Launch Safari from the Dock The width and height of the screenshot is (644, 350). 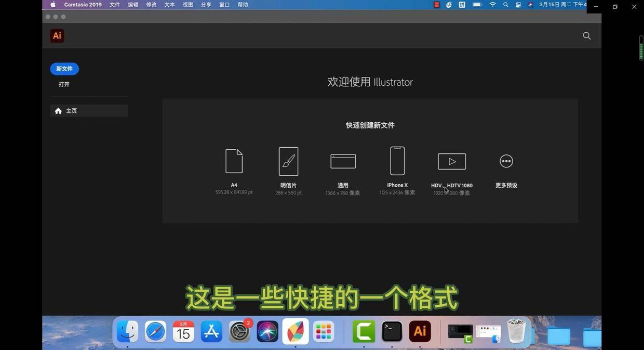point(155,331)
